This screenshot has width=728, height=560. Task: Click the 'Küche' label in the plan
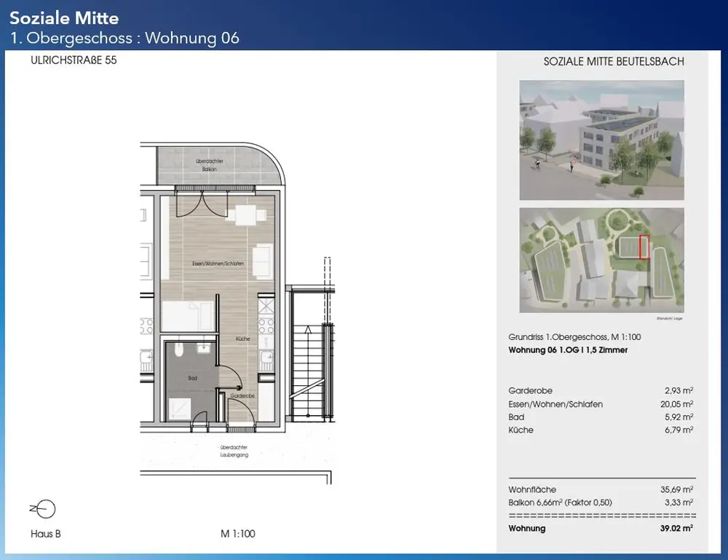tap(243, 339)
